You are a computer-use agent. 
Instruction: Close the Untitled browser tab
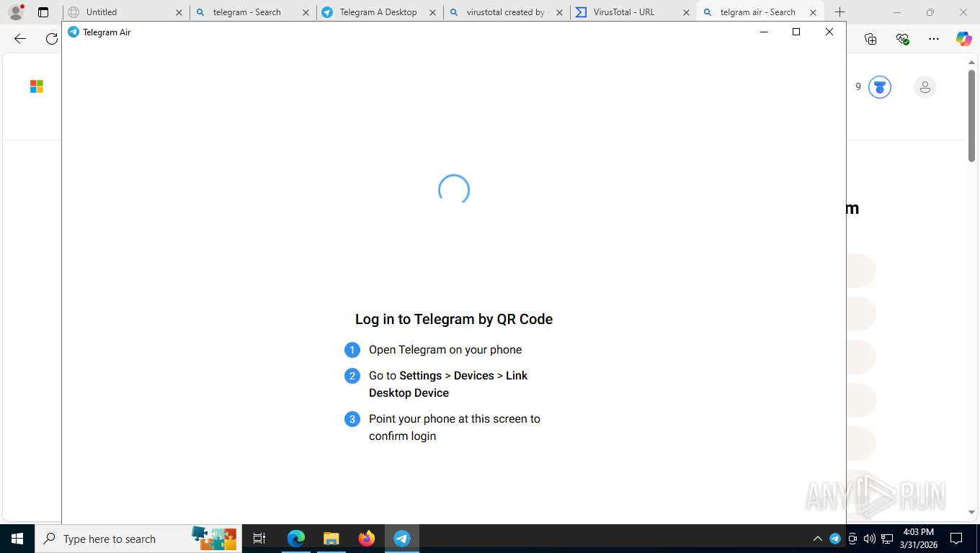click(179, 12)
